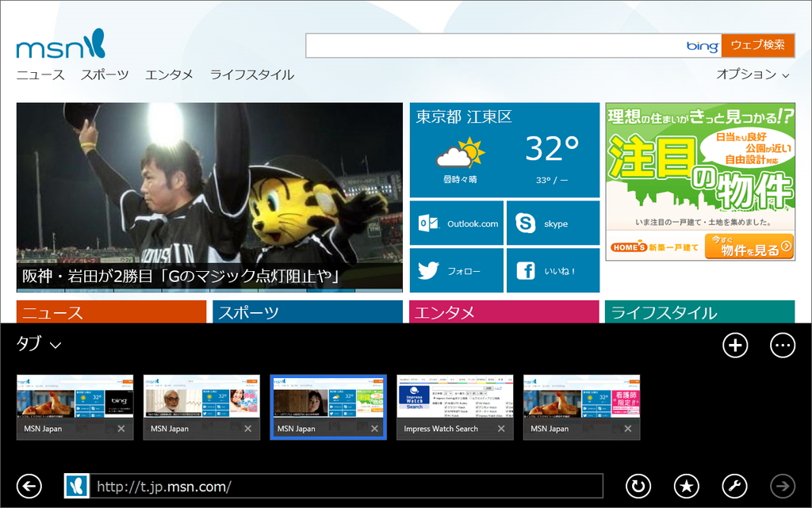Click the ウェブ検索 search button
The width and height of the screenshot is (812, 508).
[759, 45]
